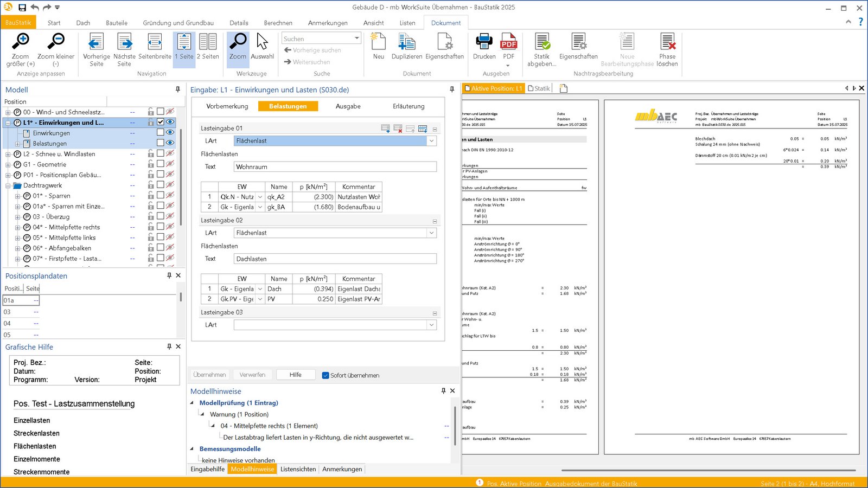The image size is (868, 488).
Task: Toggle checkbox for 00 - Wind- und Schneelastz row
Action: (x=161, y=112)
